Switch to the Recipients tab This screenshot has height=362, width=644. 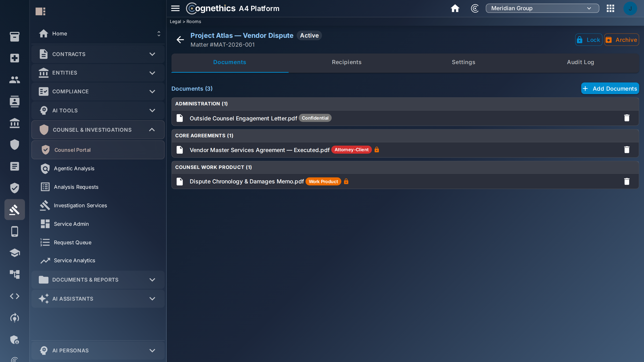(347, 62)
